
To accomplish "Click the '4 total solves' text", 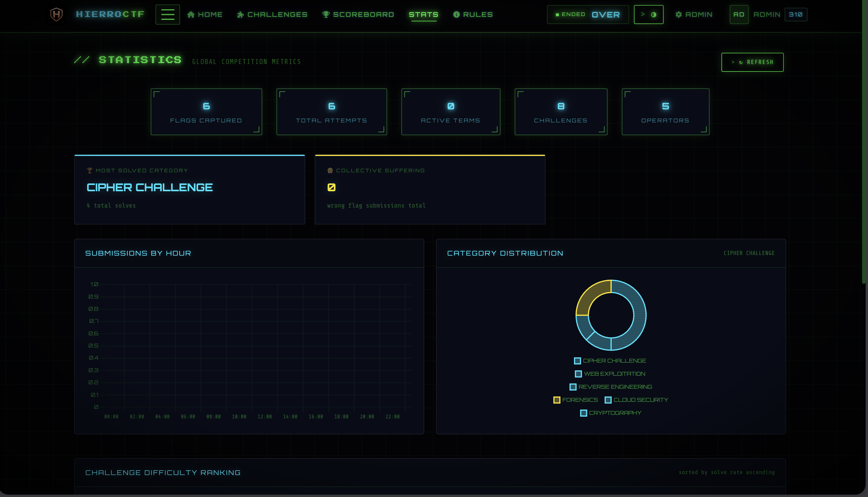I will 111,206.
